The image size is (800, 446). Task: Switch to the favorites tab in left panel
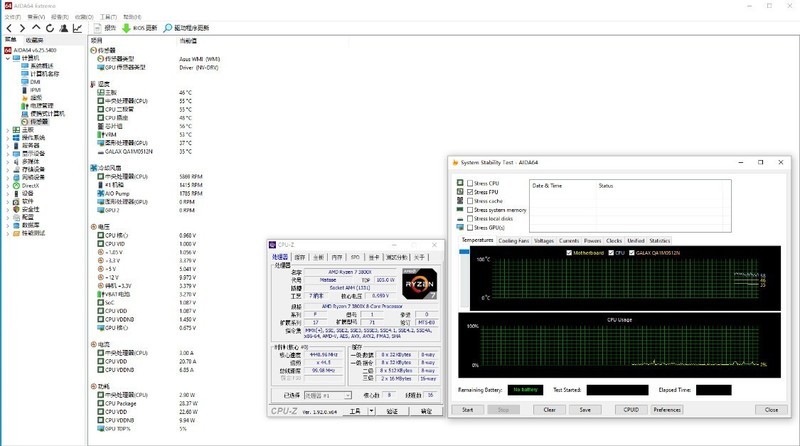[x=34, y=40]
